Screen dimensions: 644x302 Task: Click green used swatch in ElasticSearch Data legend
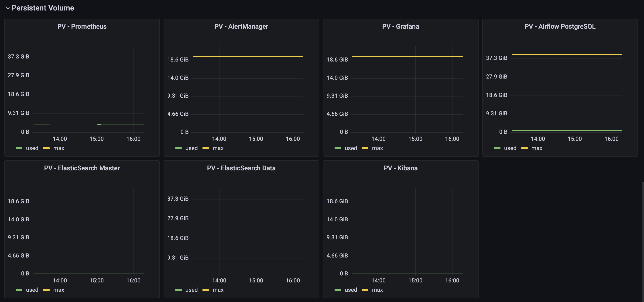click(x=178, y=290)
